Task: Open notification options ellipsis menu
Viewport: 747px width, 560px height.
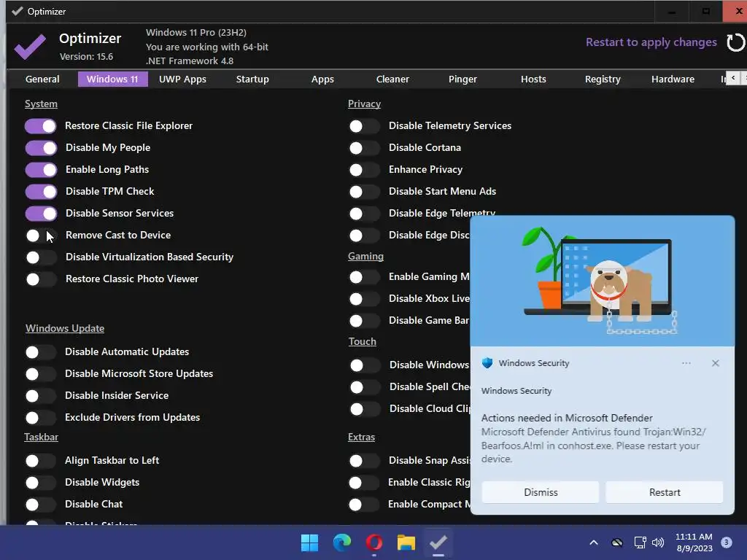Action: [x=686, y=363]
